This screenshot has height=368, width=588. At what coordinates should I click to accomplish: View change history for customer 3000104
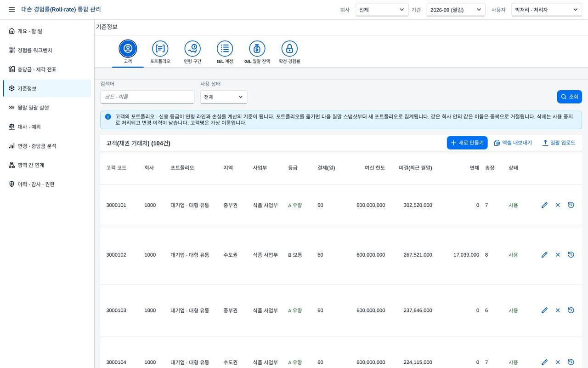[571, 362]
